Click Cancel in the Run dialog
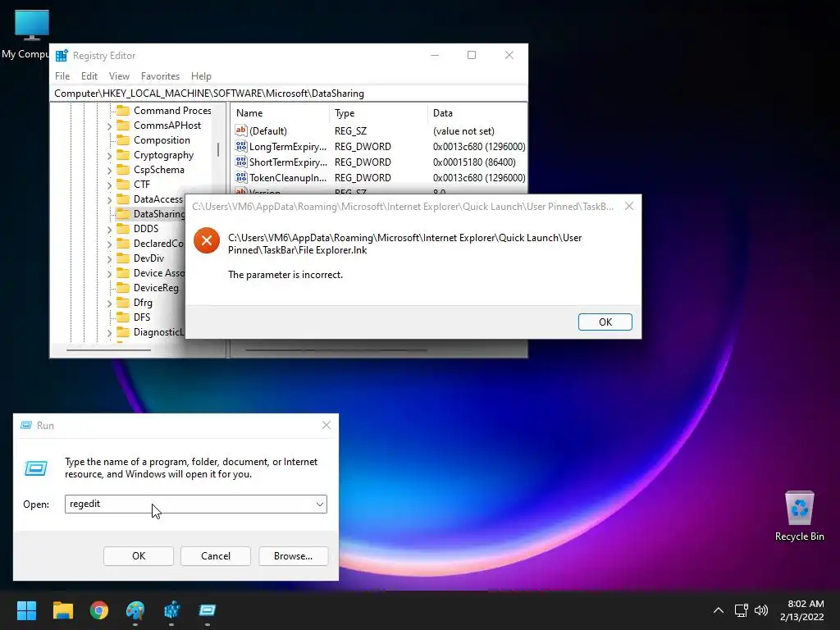 pos(216,556)
